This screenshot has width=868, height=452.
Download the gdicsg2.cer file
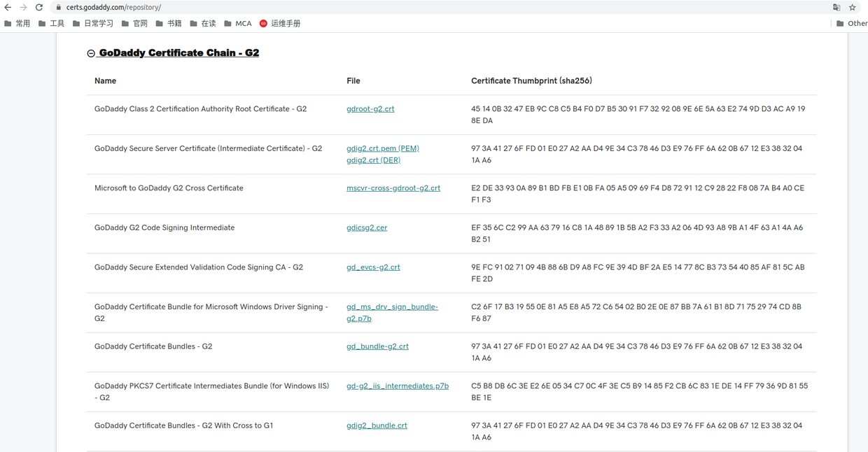pyautogui.click(x=367, y=227)
